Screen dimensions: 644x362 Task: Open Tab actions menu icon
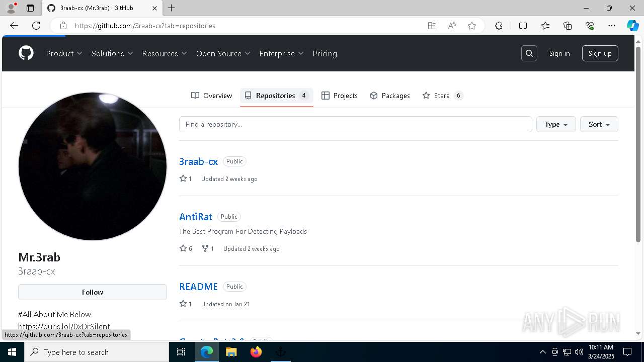pos(30,8)
